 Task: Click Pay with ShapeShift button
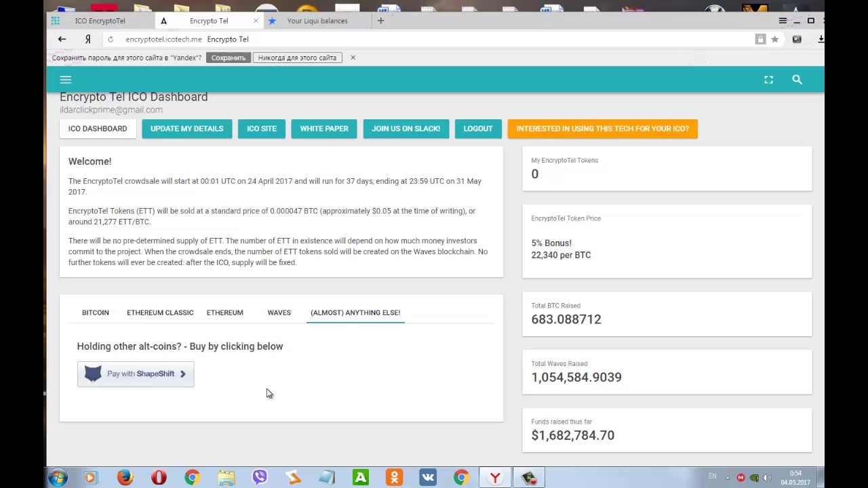click(x=136, y=374)
